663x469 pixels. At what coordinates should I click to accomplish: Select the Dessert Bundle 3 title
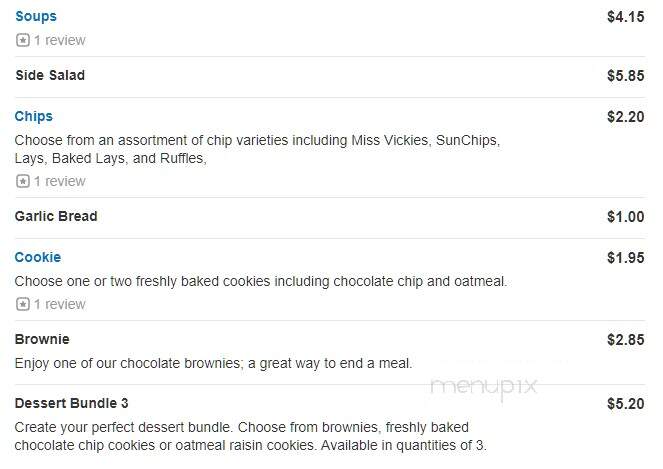point(71,403)
